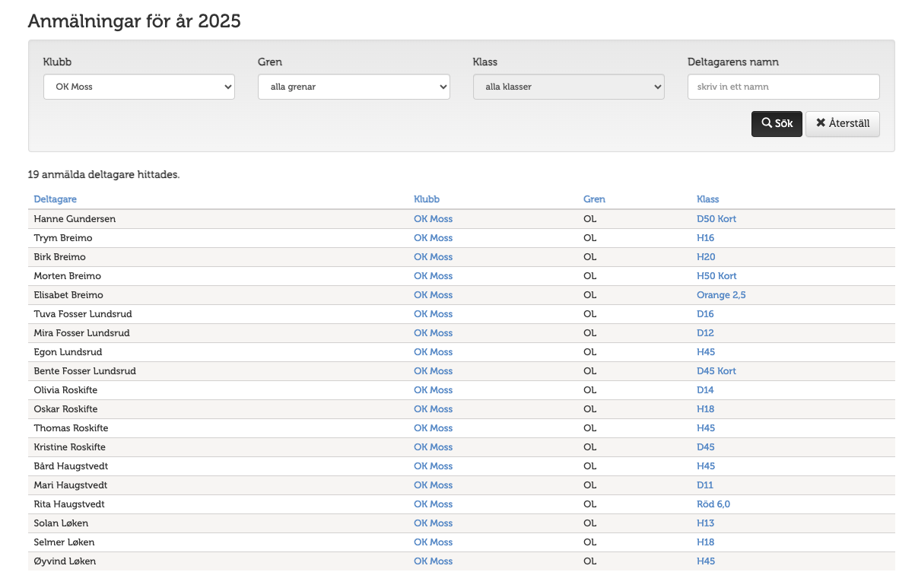This screenshot has width=915, height=588.
Task: Click the H20 class link
Action: click(705, 257)
